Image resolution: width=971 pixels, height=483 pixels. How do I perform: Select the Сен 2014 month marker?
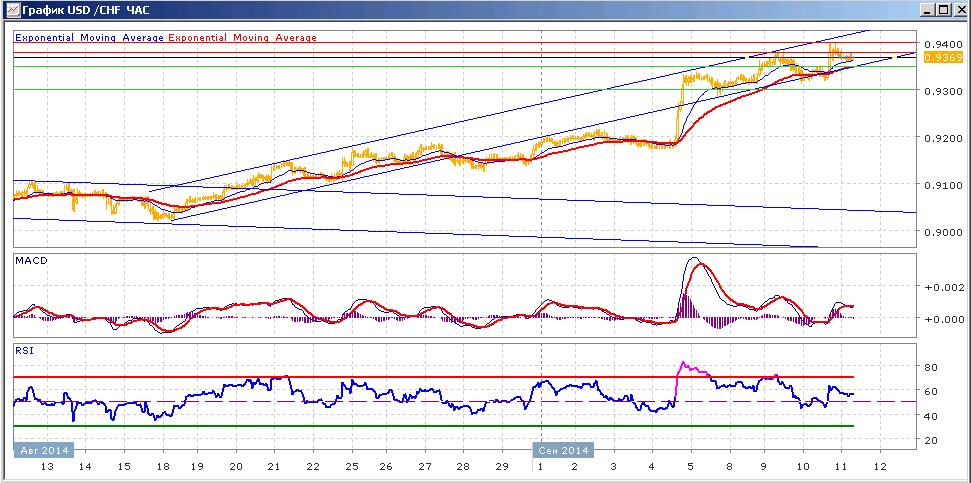[563, 450]
